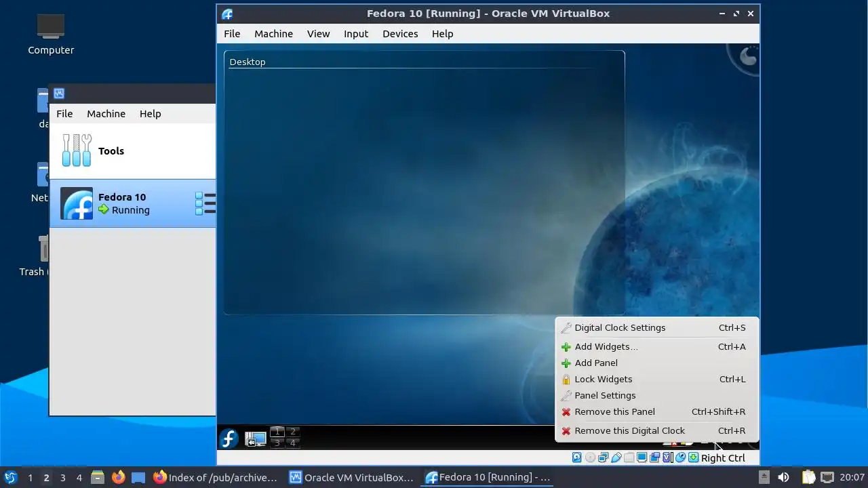Open Machine menu in VirtualBox Manager window
The width and height of the screenshot is (868, 488).
click(106, 114)
